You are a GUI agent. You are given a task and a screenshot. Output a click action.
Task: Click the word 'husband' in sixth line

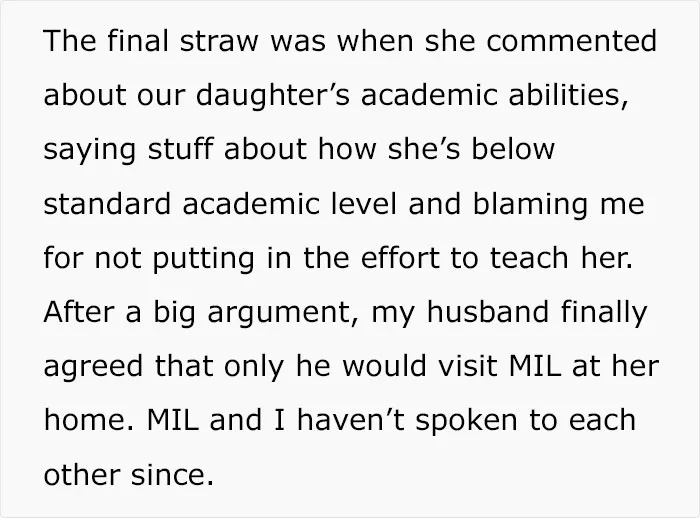(488, 312)
